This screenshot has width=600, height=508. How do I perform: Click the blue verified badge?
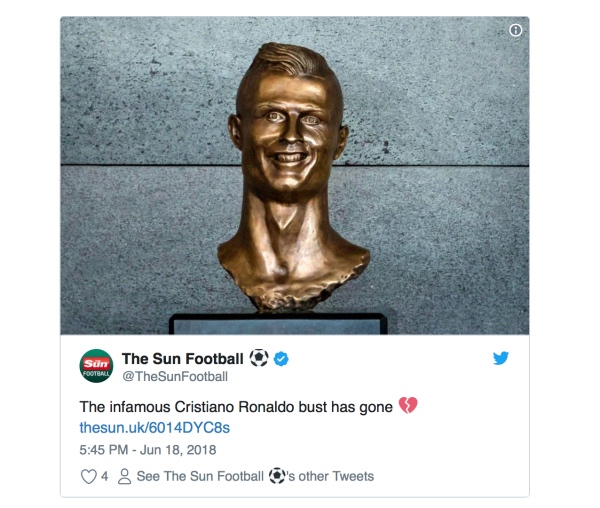(281, 358)
